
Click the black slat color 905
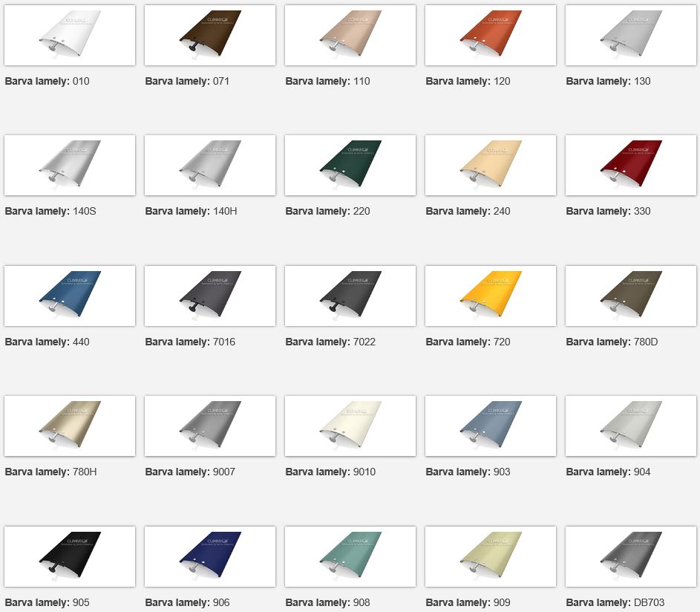click(70, 556)
